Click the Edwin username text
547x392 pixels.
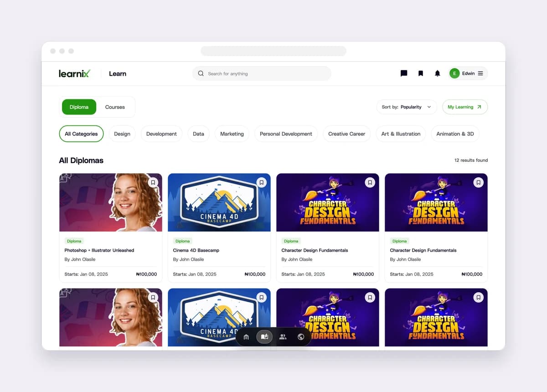[x=469, y=73]
